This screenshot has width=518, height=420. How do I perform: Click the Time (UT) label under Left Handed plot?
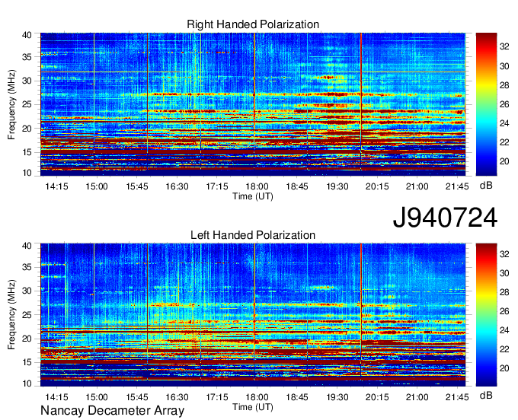pos(253,408)
